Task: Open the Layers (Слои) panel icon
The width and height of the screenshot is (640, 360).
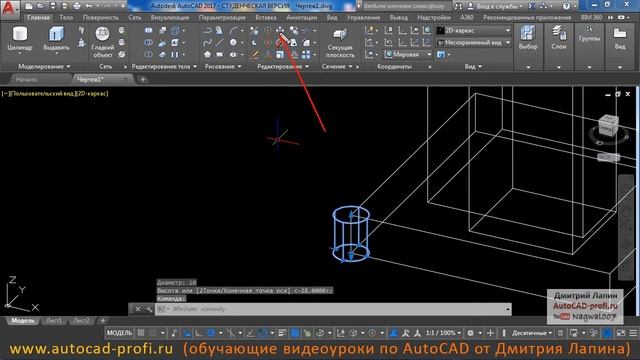Action: coord(559,33)
